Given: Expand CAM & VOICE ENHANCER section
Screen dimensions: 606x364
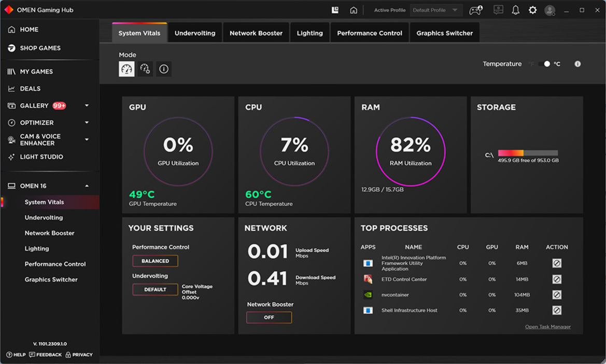Looking at the screenshot, I should click(x=87, y=139).
